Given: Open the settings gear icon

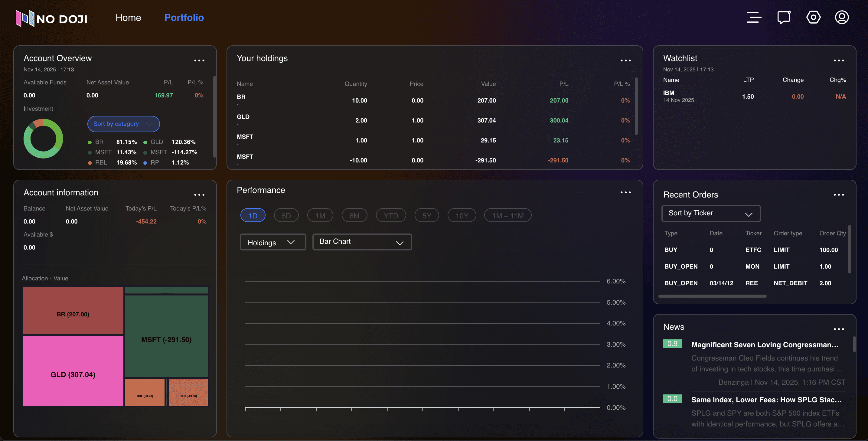Looking at the screenshot, I should 813,18.
